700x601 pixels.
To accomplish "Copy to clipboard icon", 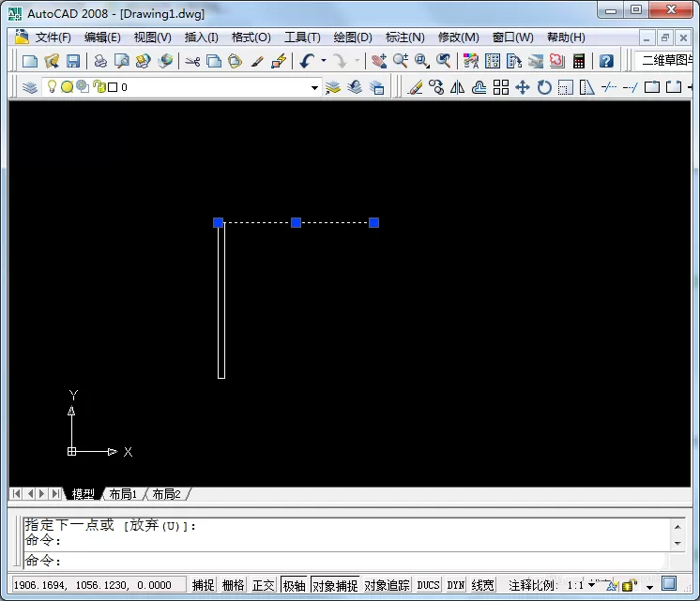I will click(x=214, y=61).
